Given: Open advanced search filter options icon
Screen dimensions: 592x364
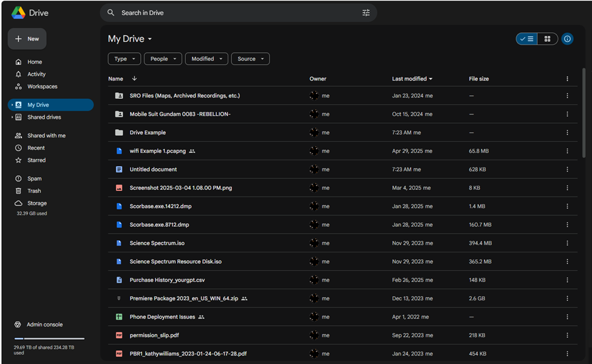Looking at the screenshot, I should pos(366,13).
